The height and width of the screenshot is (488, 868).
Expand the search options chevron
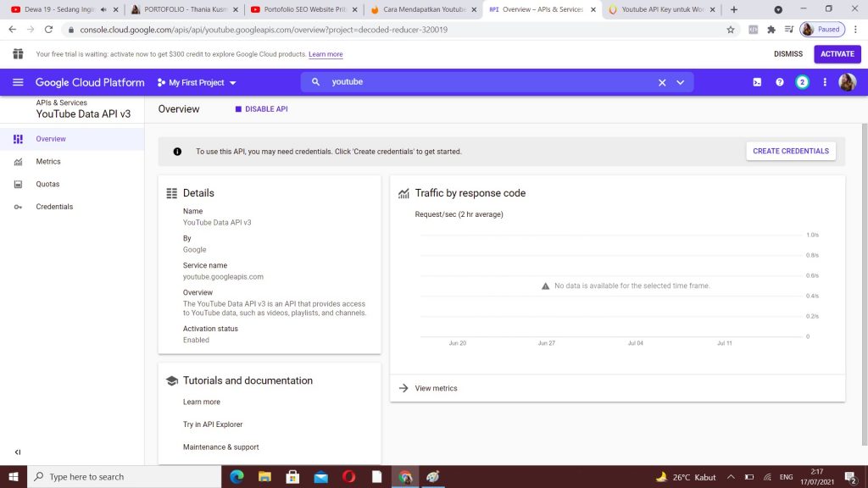click(680, 82)
